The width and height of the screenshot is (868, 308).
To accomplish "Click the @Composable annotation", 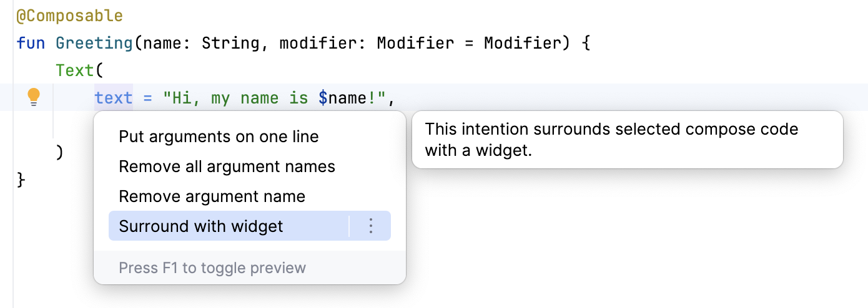I will point(69,16).
